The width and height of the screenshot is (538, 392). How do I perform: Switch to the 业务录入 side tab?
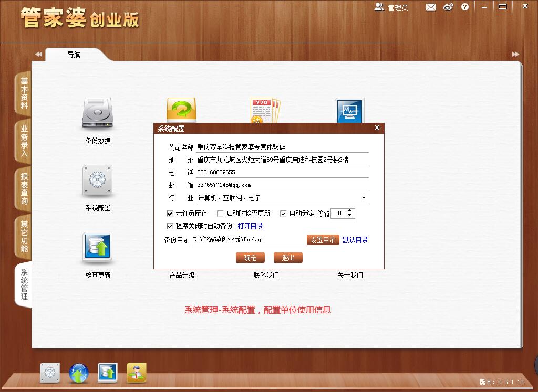(x=24, y=141)
